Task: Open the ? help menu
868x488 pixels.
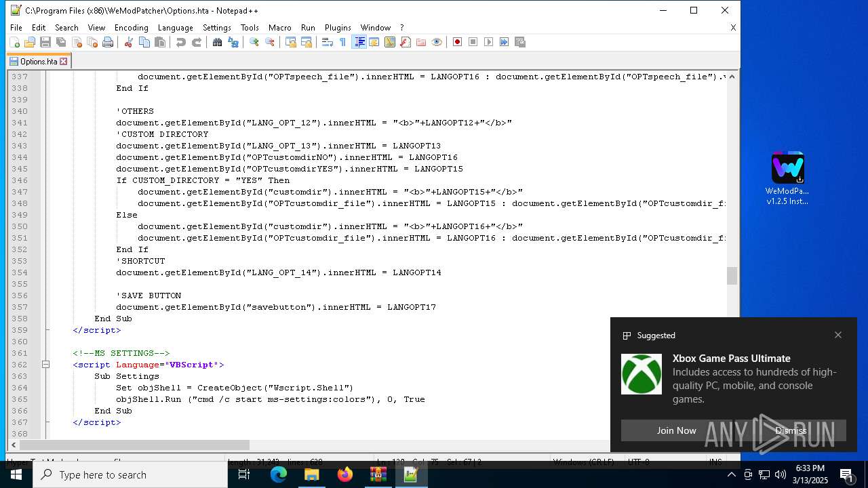Action: [401, 28]
